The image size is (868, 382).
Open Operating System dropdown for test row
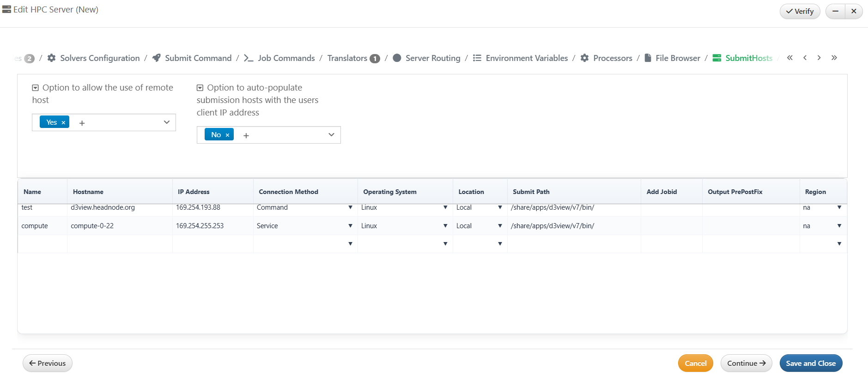click(445, 207)
